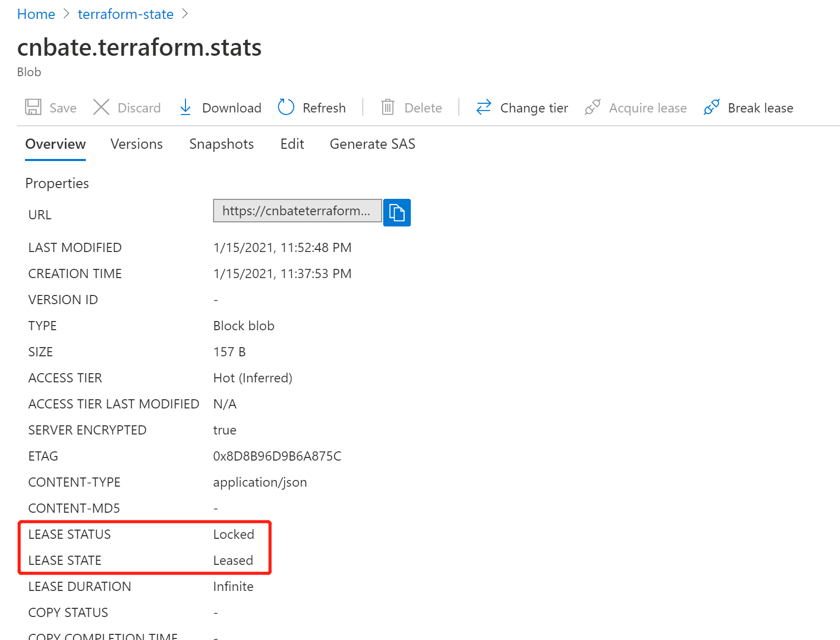Image resolution: width=840 pixels, height=640 pixels.
Task: Click the Properties section heading
Action: click(x=57, y=184)
